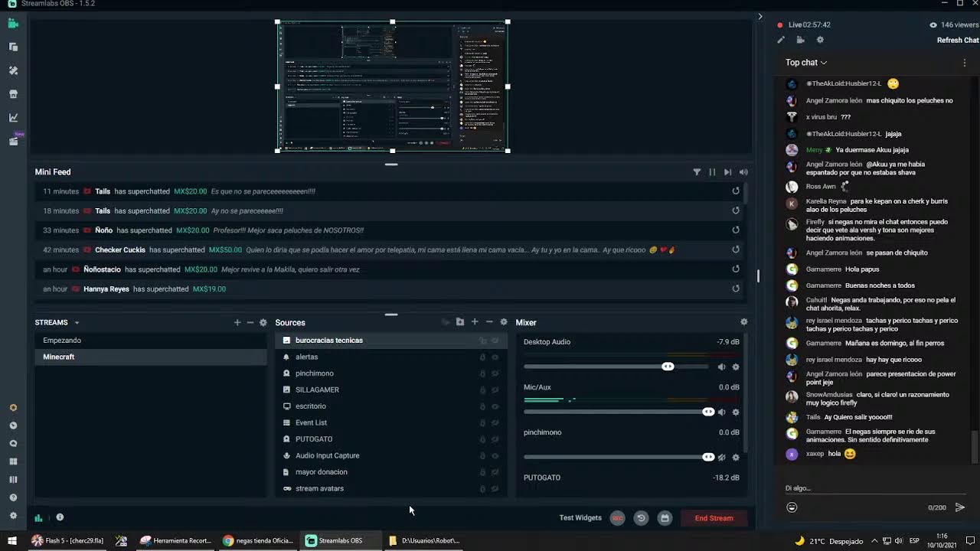Open the Editor tab in the left sidebar
Image resolution: width=980 pixels, height=551 pixels.
(13, 24)
